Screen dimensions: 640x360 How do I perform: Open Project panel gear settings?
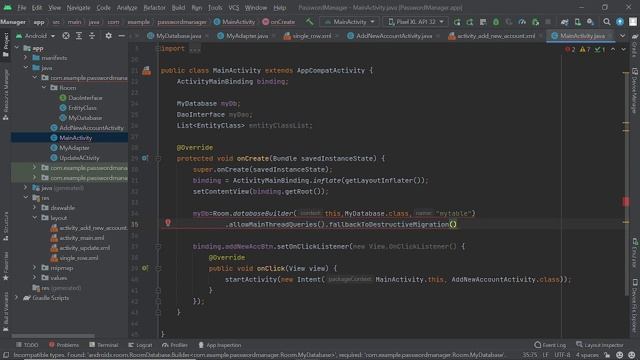[x=108, y=36]
